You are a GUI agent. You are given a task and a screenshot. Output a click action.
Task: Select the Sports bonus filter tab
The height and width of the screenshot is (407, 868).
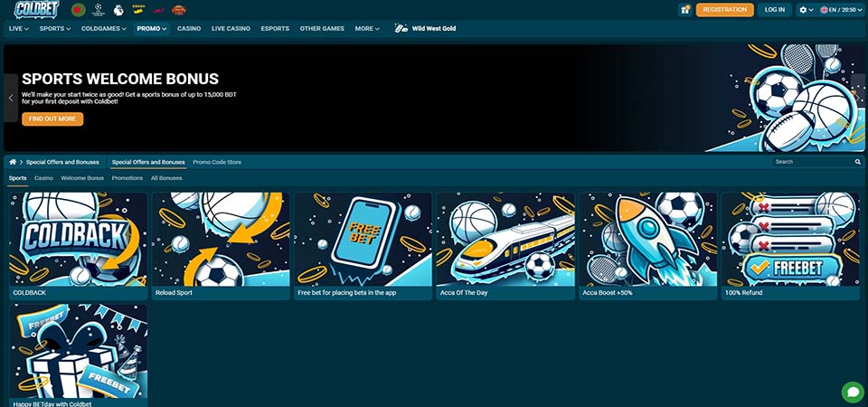tap(18, 178)
